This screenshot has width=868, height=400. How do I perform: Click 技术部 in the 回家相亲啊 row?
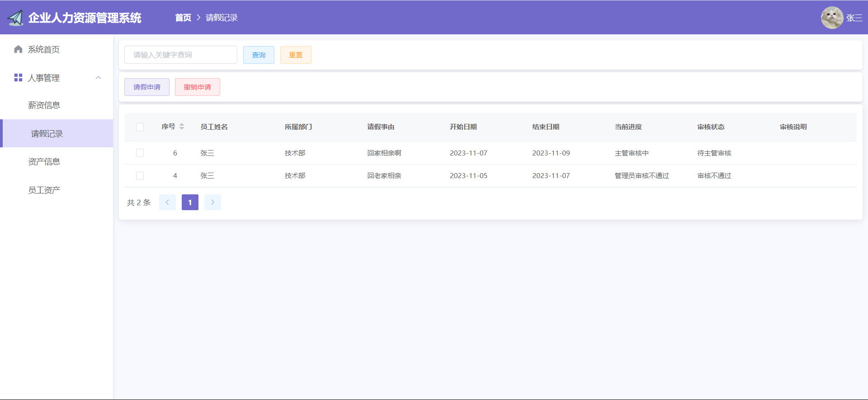coord(295,153)
